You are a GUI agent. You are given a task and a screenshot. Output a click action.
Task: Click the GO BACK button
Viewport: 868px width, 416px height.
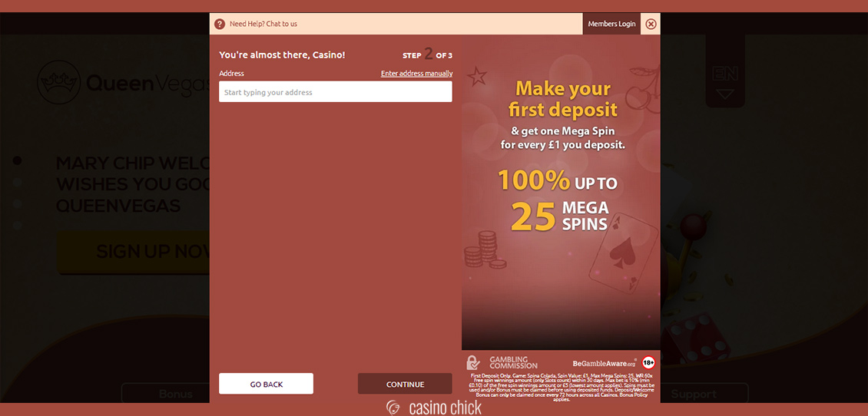pos(267,384)
